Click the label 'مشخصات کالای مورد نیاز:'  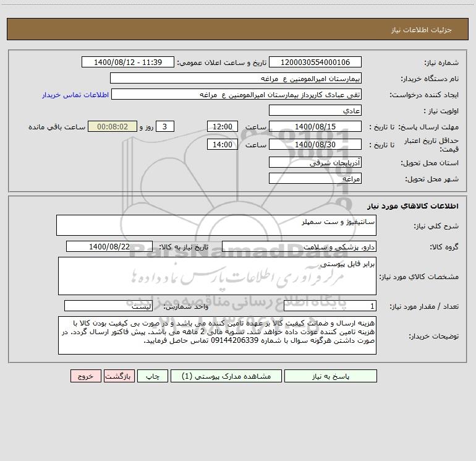click(419, 277)
